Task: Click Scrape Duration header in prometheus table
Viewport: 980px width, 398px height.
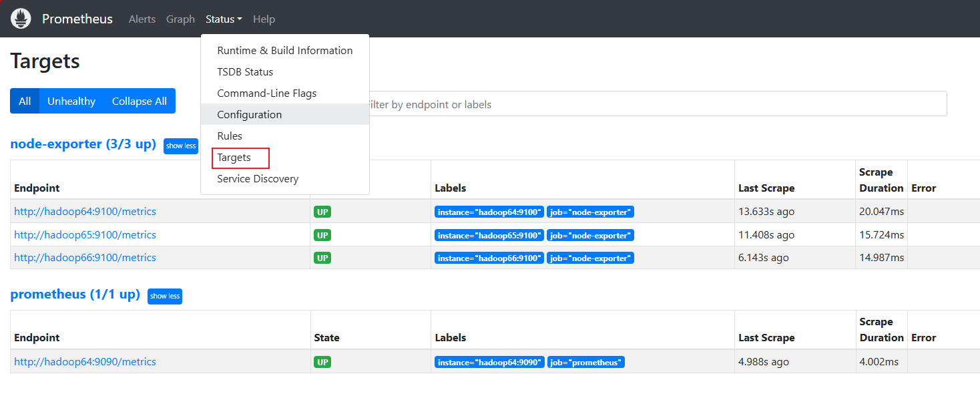Action: (x=881, y=330)
